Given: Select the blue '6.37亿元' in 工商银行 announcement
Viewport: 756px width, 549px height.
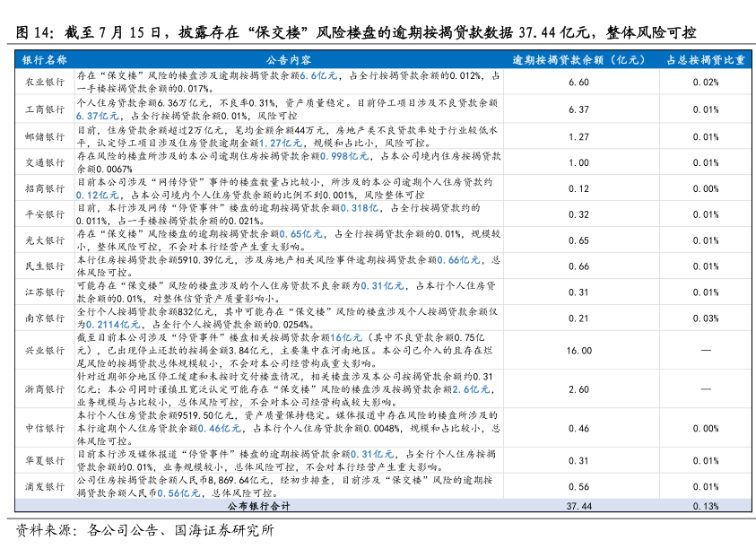Looking at the screenshot, I should tap(98, 117).
